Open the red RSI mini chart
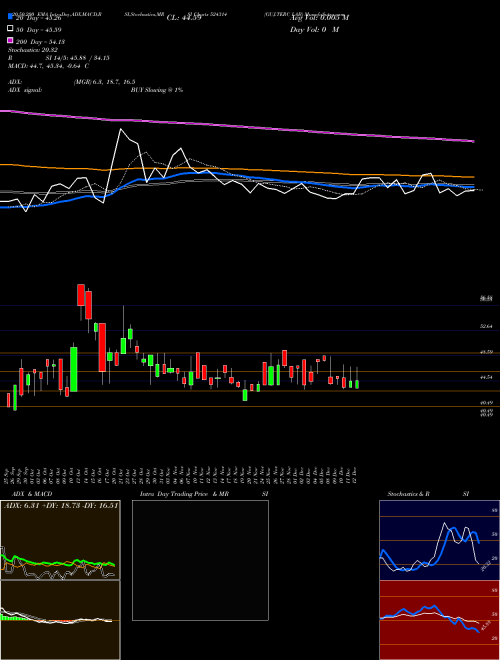Viewport: 500px width, 660px height. [439, 620]
